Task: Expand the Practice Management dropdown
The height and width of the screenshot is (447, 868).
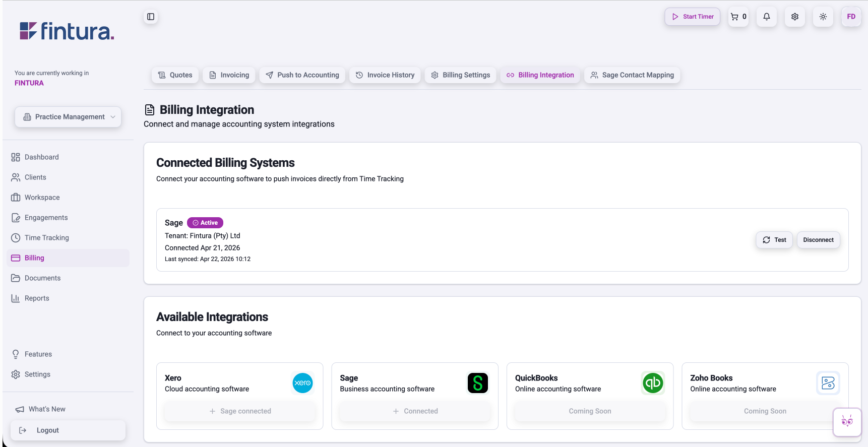Action: pos(68,117)
